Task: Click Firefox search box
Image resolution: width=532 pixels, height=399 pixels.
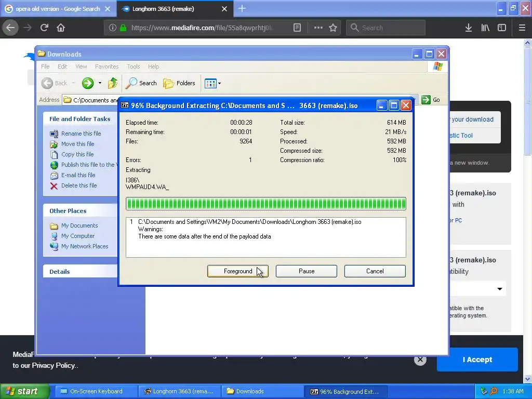Action: tap(385, 28)
